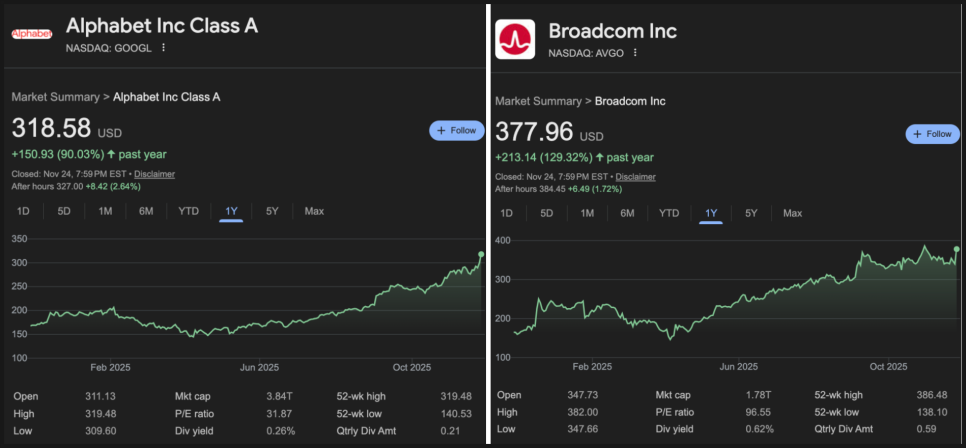This screenshot has width=966, height=448.
Task: Click Market Summary breadcrumb above Broadcom
Action: pyautogui.click(x=538, y=101)
